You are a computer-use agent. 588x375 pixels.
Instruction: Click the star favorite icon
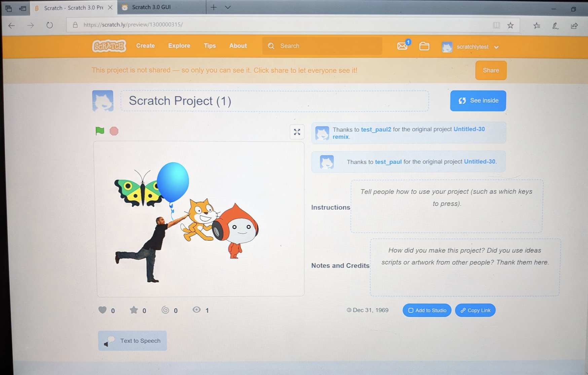coord(134,310)
